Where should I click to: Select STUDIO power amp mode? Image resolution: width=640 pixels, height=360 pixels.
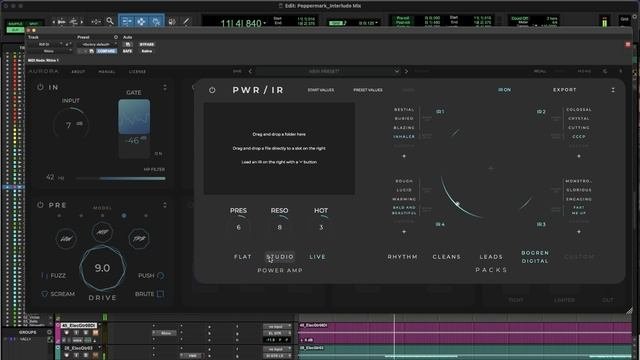click(x=280, y=257)
